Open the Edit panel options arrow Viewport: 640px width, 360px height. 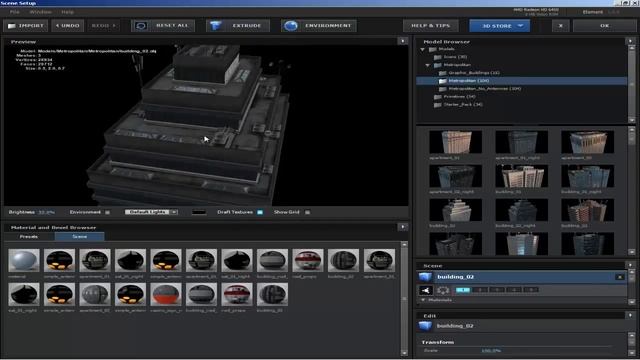coord(630,315)
